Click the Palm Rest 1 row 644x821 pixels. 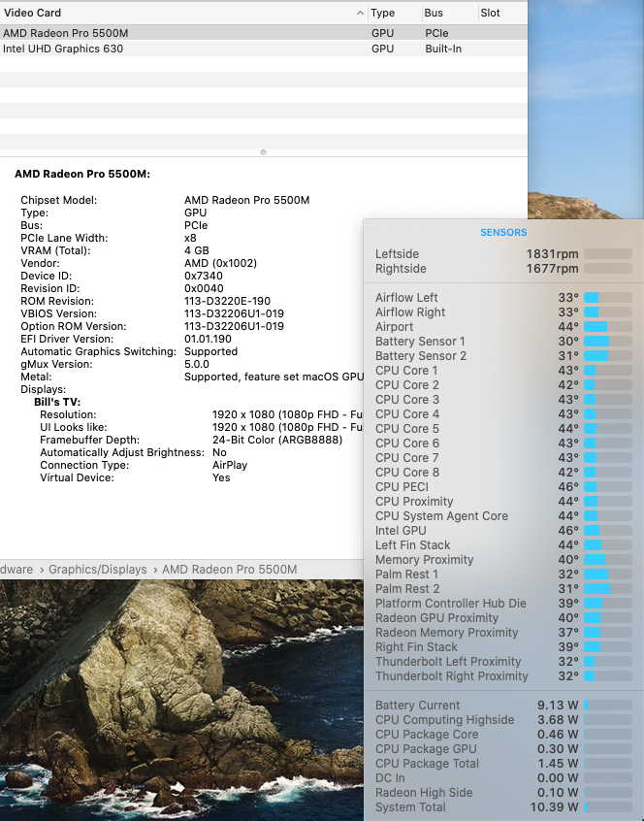[503, 574]
